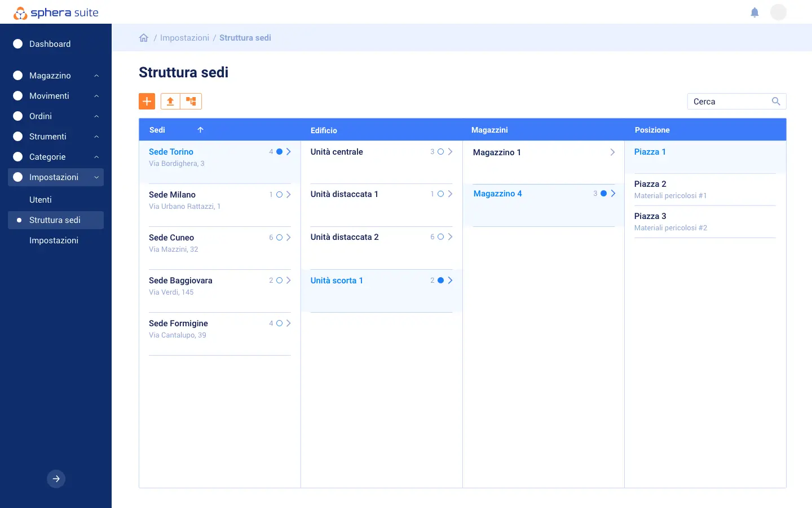This screenshot has height=508, width=812.
Task: Open the notifications bell
Action: 754,12
